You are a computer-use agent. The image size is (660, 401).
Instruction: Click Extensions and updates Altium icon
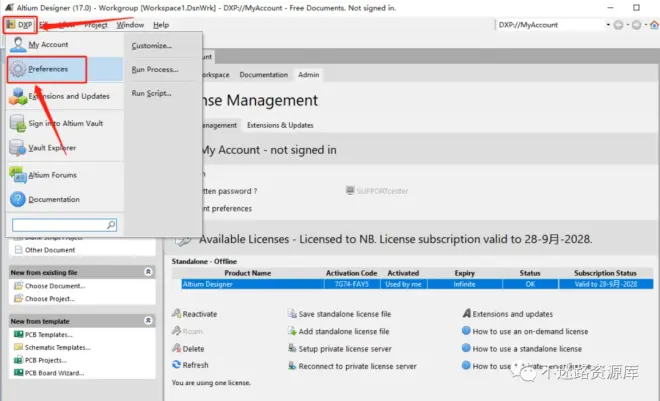(x=466, y=313)
